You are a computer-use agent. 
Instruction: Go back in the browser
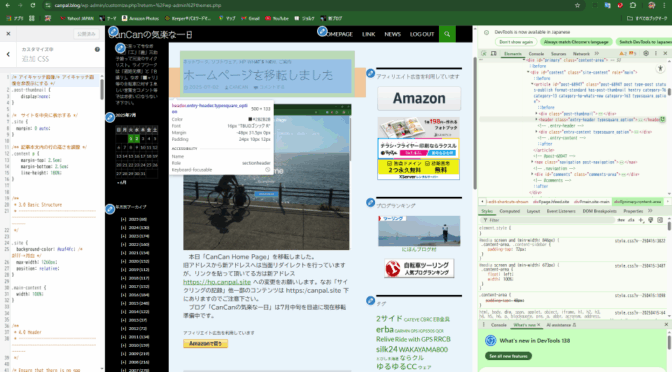7,5
